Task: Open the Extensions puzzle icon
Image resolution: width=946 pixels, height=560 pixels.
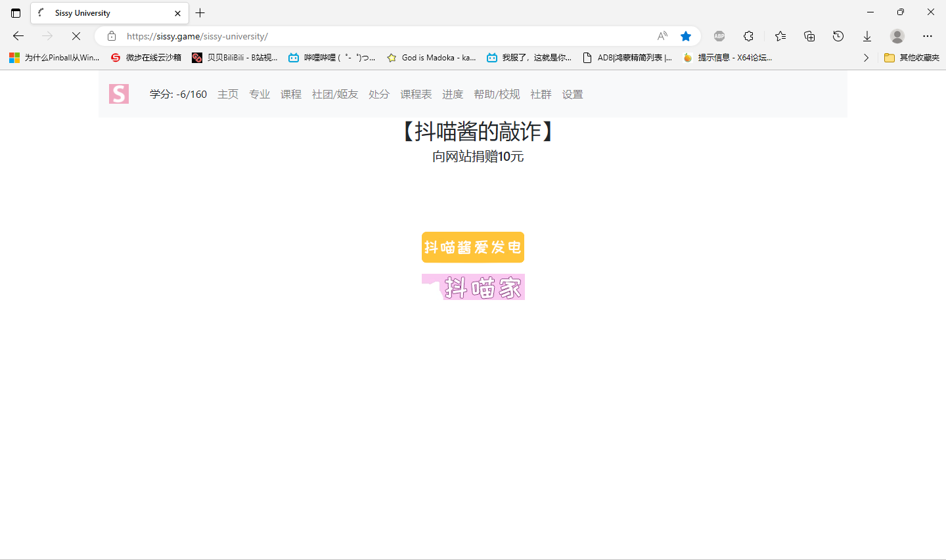Action: point(748,36)
